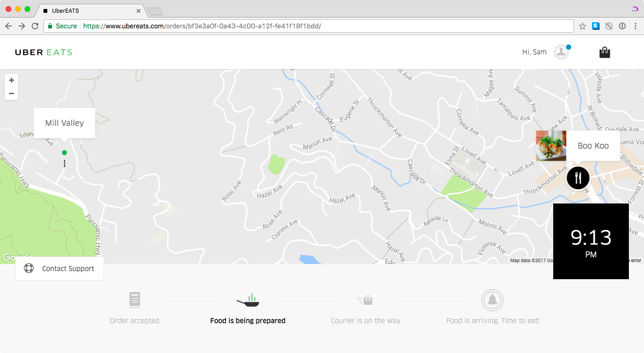Go back to the previous page
Image resolution: width=644 pixels, height=353 pixels.
(x=8, y=26)
